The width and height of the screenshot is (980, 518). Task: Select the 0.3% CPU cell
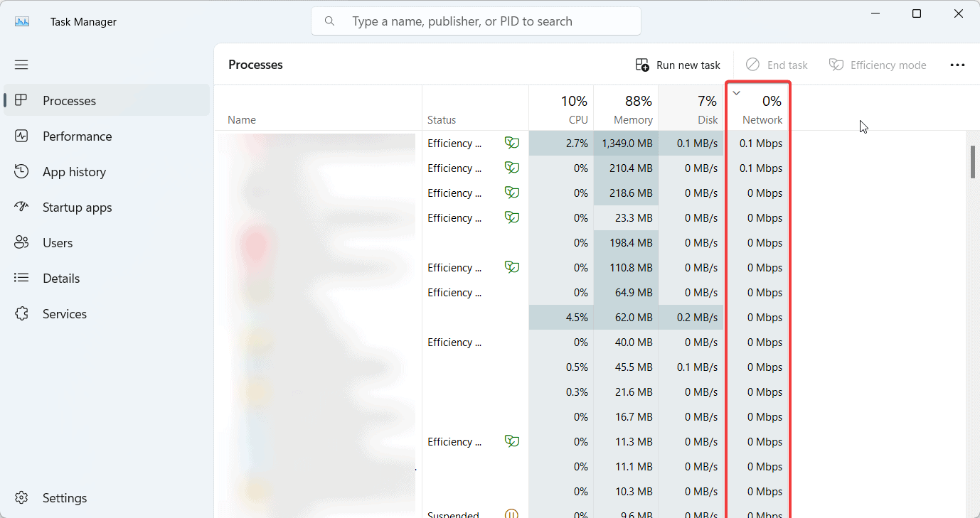click(561, 392)
